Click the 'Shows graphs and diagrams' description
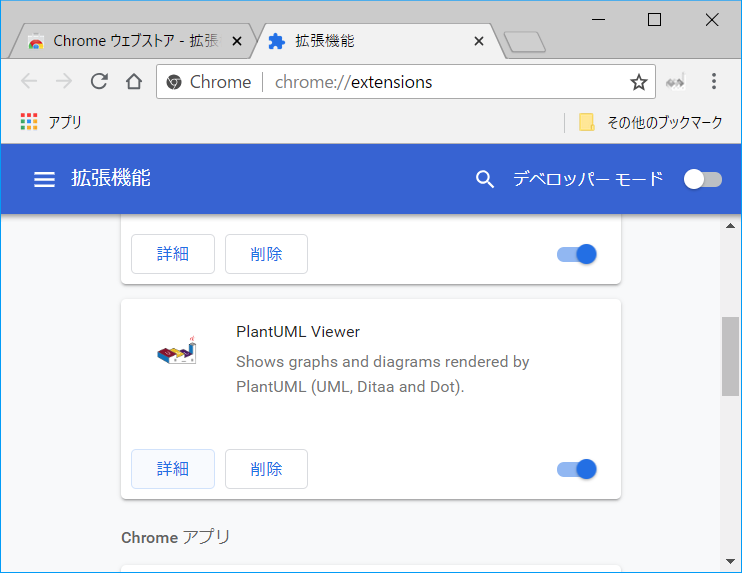The image size is (742, 573). tap(382, 374)
